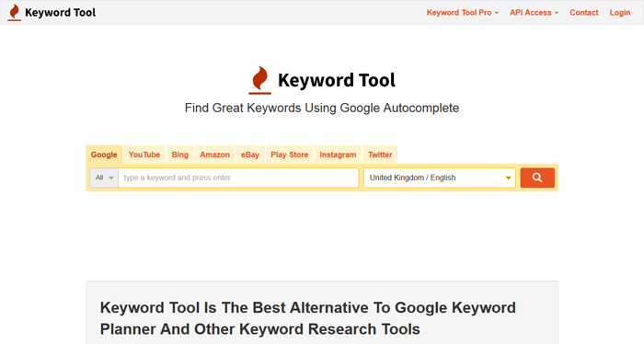Click the 'Find Great Keywords Using Google Autocomplete' tagline
Screen dimensions: 644x344
click(x=322, y=108)
